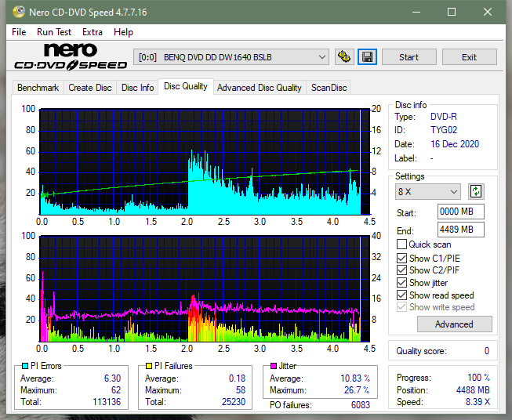Click the magenta Jitter color swatch

[x=274, y=366]
